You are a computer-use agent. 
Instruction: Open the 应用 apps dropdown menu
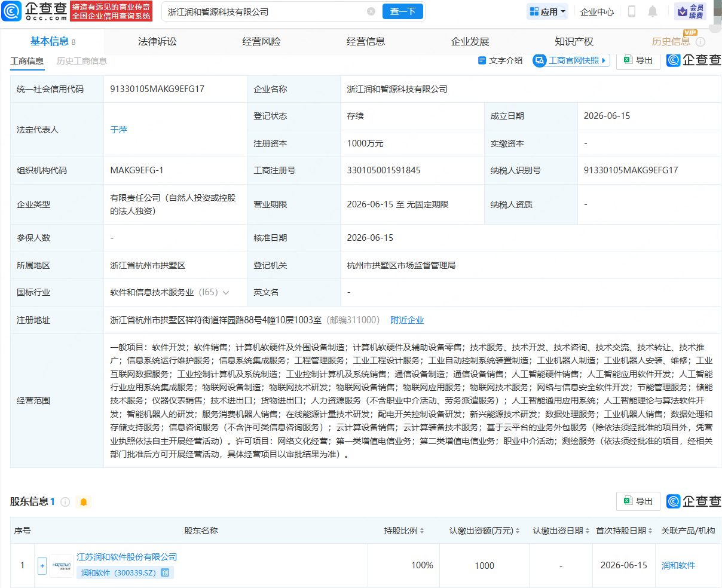click(x=547, y=11)
